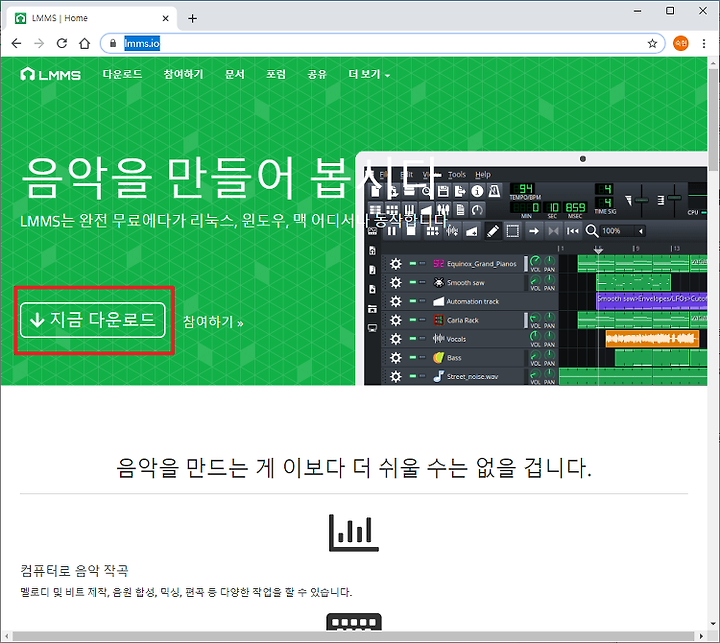This screenshot has height=643, width=720.
Task: Open My Home icon in the LMMS sidebar
Action: click(x=372, y=309)
